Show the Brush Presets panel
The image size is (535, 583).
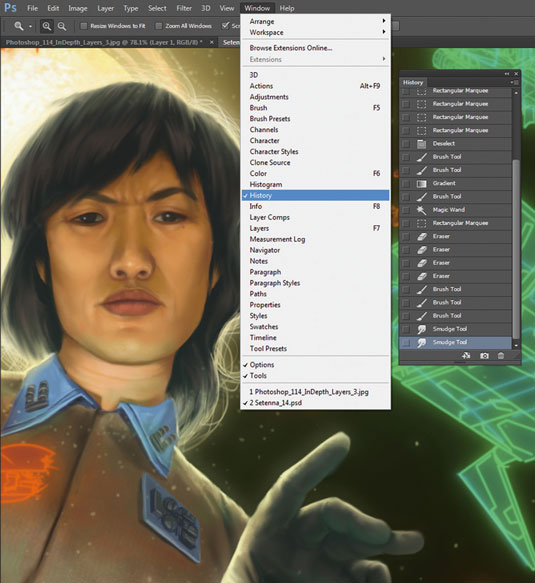tap(315, 119)
